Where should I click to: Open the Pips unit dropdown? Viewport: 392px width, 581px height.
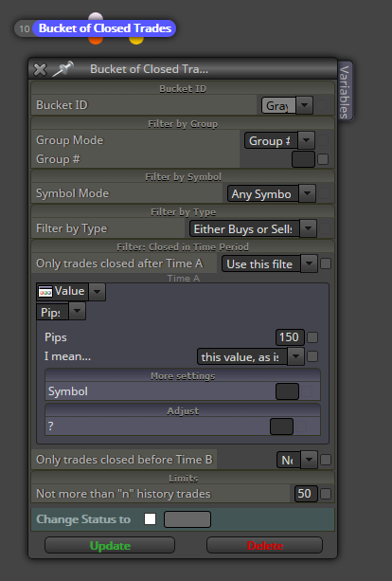pos(62,312)
